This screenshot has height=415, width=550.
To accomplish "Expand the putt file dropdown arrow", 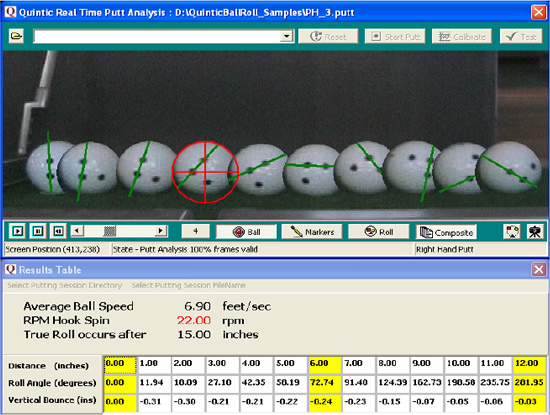I will pyautogui.click(x=287, y=36).
